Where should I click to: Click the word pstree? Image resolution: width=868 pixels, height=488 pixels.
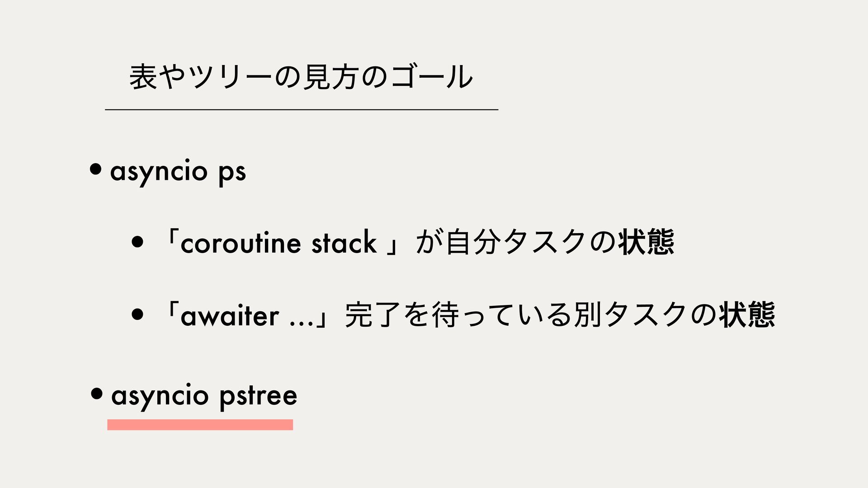click(259, 397)
